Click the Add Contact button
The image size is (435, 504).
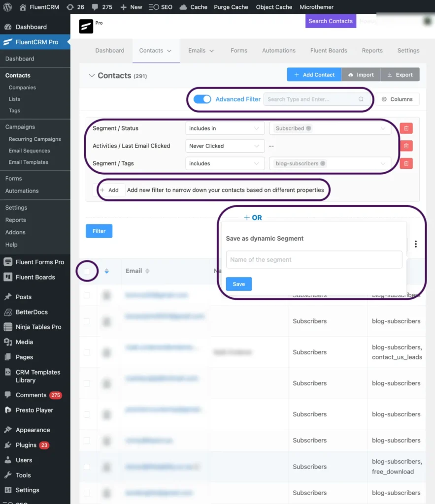314,75
